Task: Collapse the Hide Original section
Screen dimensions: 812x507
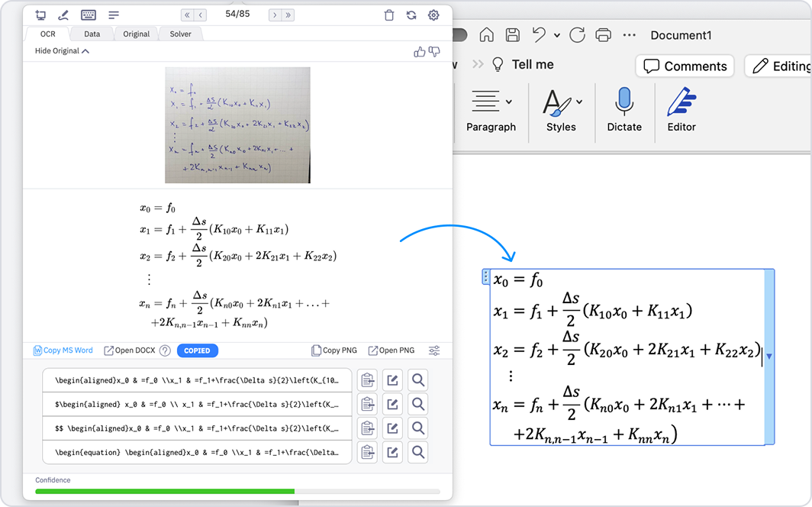Action: [62, 50]
